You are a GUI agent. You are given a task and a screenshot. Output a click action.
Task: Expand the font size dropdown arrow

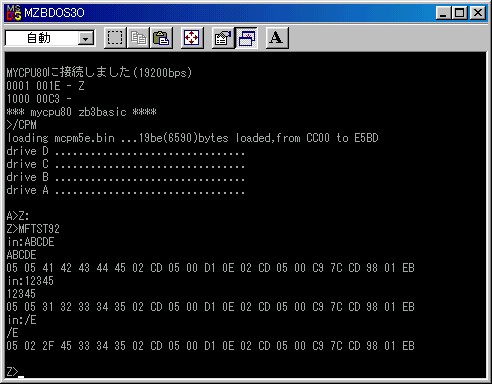[x=86, y=39]
